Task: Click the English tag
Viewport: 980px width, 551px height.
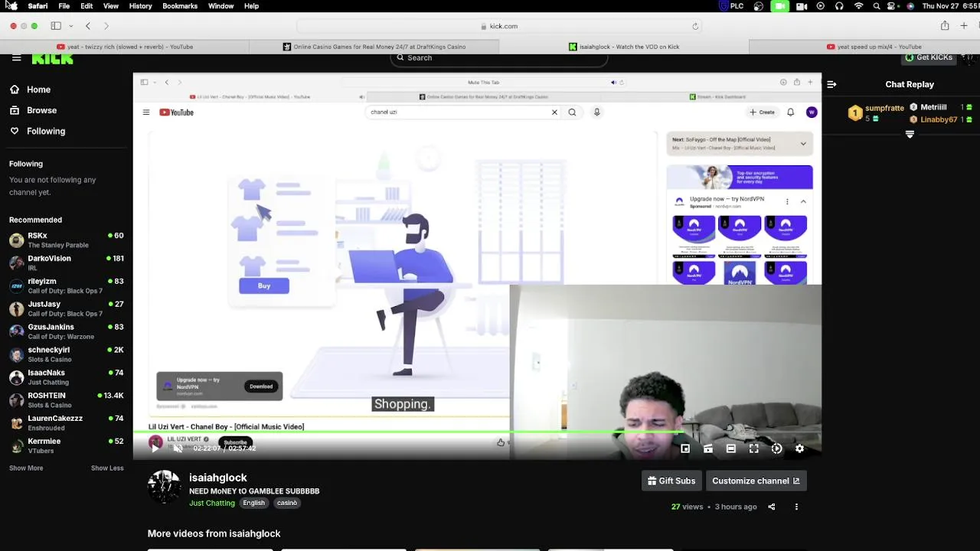Action: (x=253, y=503)
